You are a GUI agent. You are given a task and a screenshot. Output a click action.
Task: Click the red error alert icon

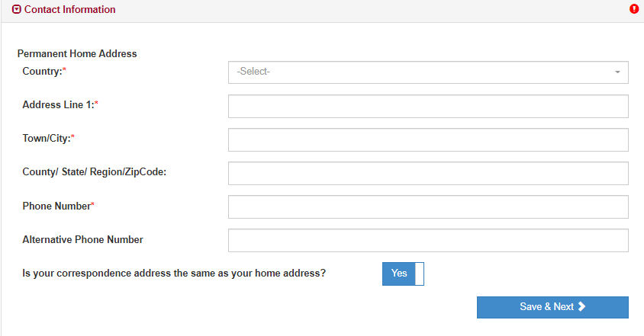tap(634, 9)
